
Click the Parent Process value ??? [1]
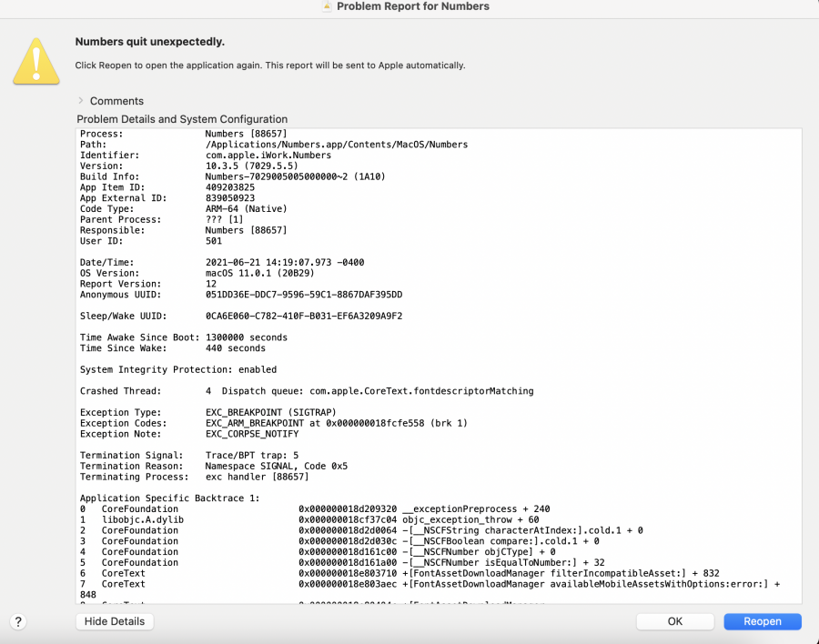(x=224, y=219)
